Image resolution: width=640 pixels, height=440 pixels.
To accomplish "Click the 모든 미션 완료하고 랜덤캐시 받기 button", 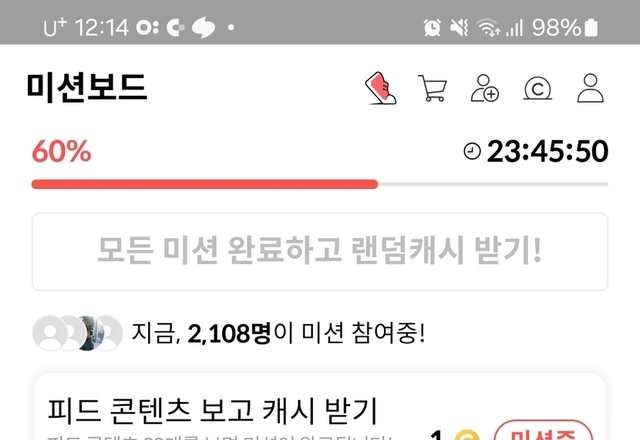I will pyautogui.click(x=320, y=251).
